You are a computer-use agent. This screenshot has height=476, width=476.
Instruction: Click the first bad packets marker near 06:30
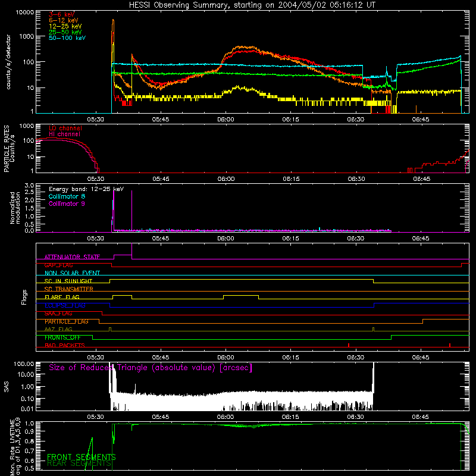point(349,345)
